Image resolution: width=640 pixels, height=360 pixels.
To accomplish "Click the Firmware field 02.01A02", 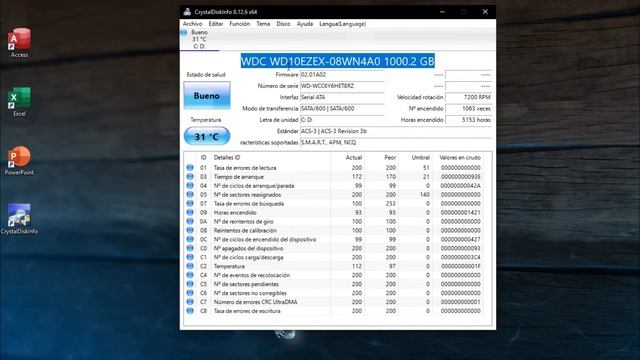I will 342,75.
